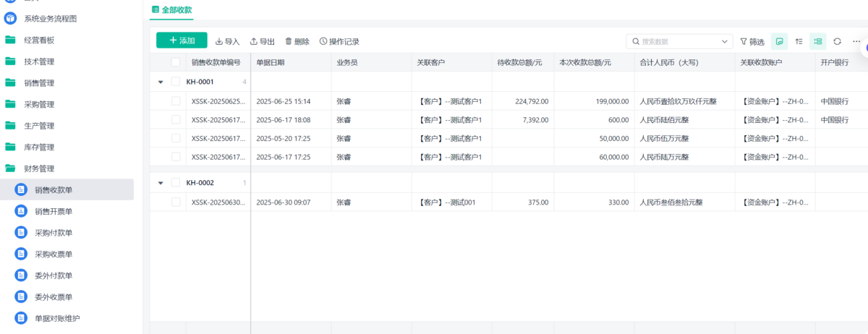Collapse the KH-0001 group arrow
Screen dimensions: 868x334
pyautogui.click(x=161, y=82)
